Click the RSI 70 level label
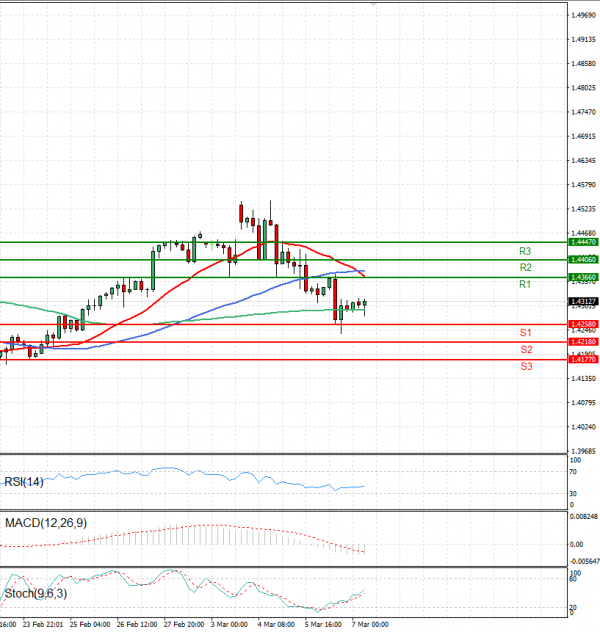600x632 pixels. 573,472
